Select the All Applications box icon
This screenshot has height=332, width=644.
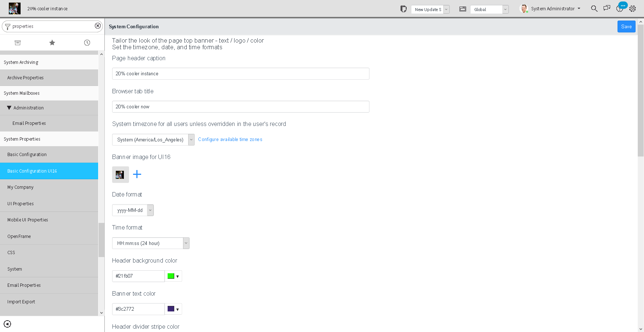click(x=17, y=43)
